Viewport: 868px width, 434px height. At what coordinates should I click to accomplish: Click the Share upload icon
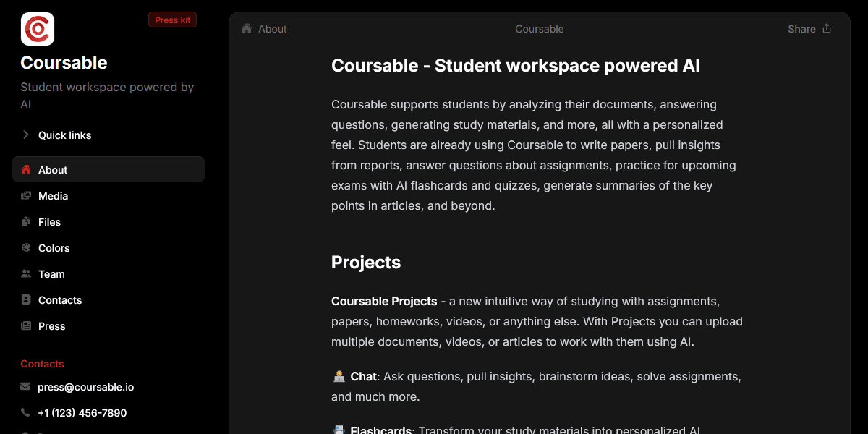pos(827,29)
